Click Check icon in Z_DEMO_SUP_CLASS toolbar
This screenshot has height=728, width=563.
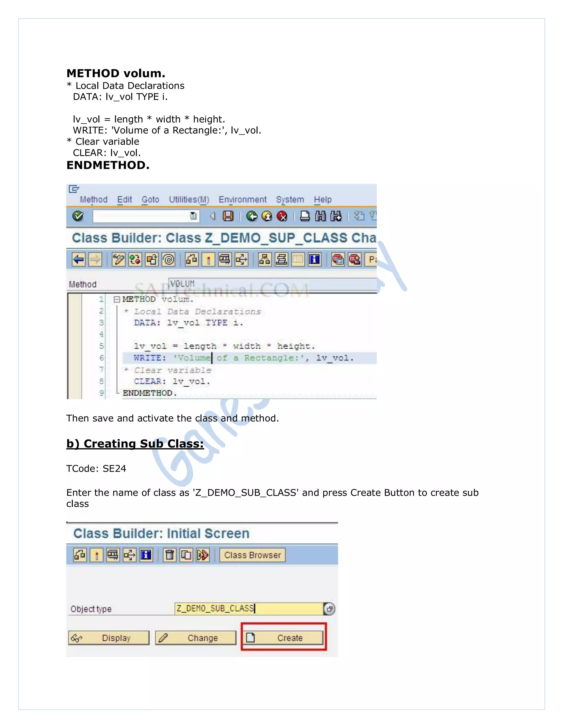192,259
